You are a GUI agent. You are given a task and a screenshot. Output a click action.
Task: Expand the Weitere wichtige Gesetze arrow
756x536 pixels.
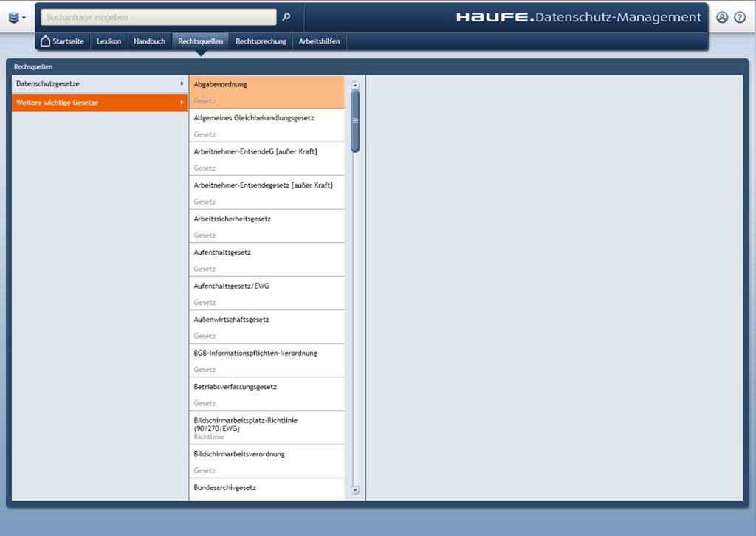click(182, 102)
